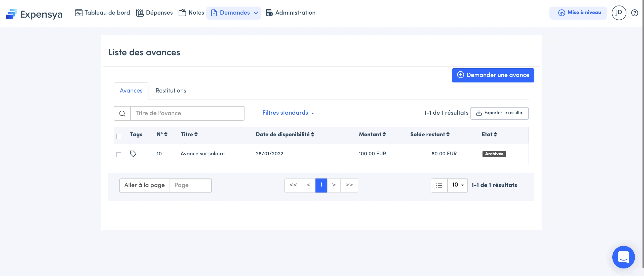Viewport: 644px width, 276px height.
Task: Click Demander une avance button
Action: [493, 75]
